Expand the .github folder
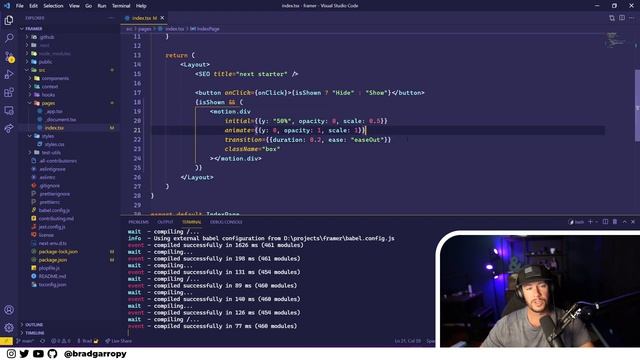The width and height of the screenshot is (640, 360). click(47, 37)
